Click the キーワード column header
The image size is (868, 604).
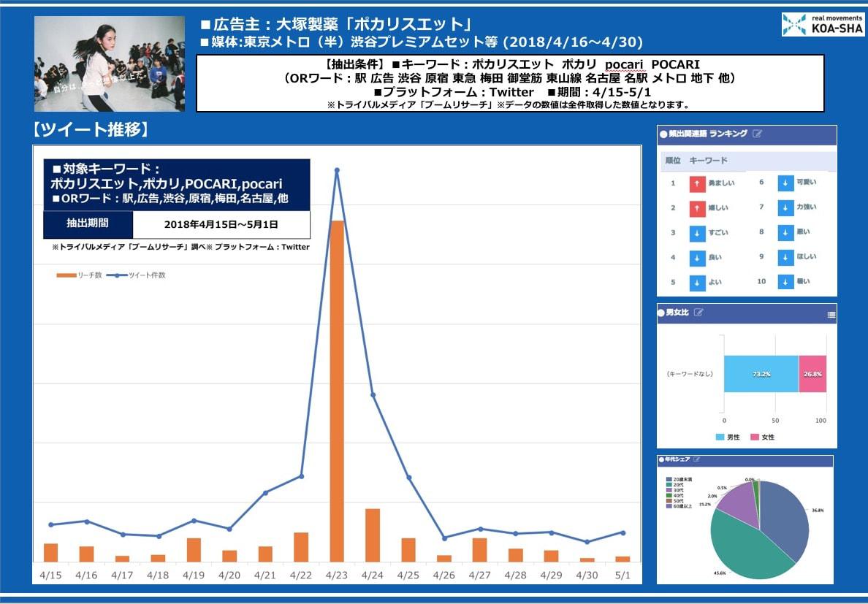708,161
